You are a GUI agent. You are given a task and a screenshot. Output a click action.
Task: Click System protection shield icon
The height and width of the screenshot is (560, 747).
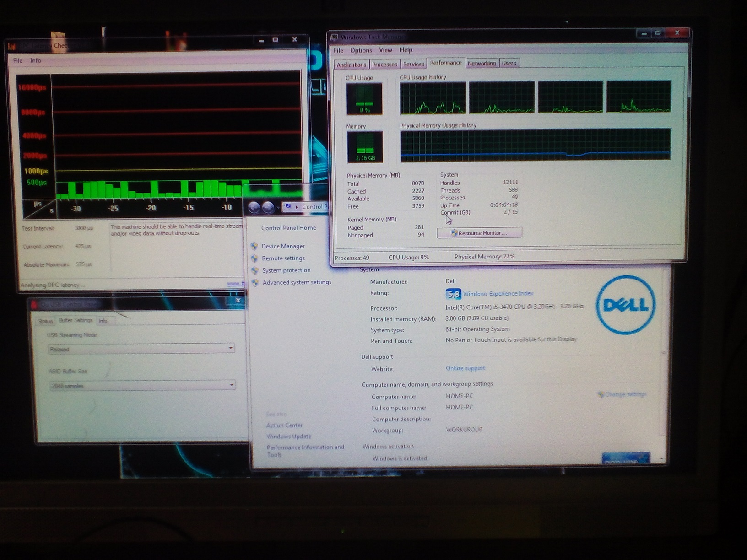point(255,270)
